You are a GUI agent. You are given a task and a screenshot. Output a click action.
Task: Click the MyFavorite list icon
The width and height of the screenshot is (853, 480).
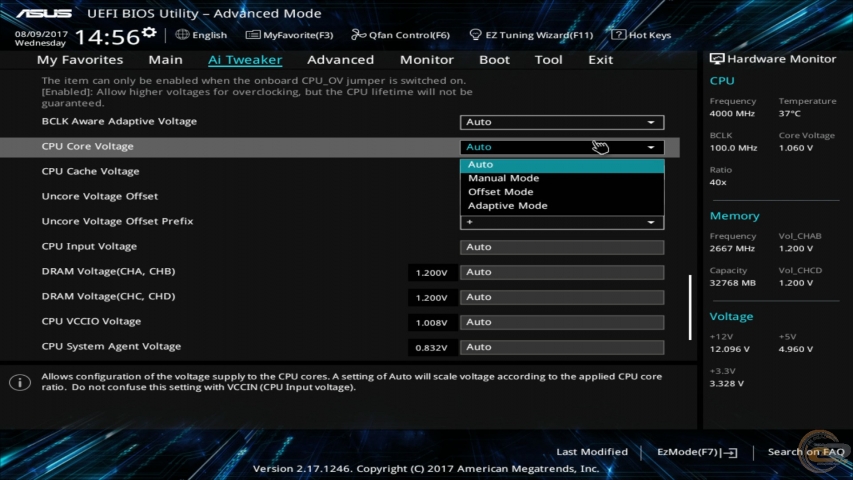coord(252,35)
